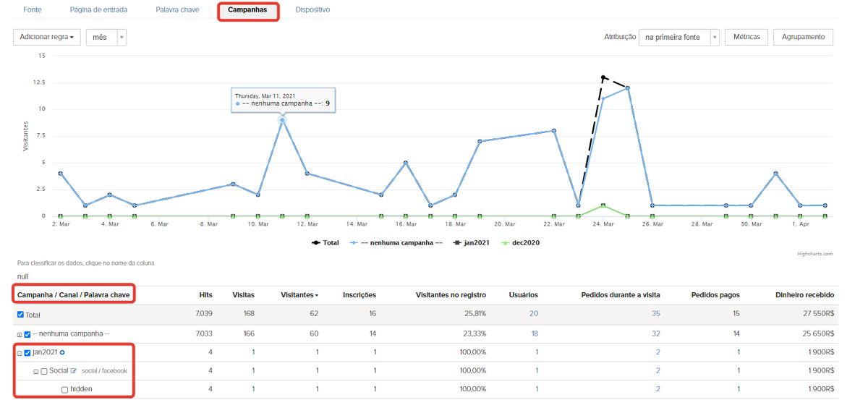Screen dimensions: 868x400
Task: Check the Social channel checkbox
Action: coord(44,371)
